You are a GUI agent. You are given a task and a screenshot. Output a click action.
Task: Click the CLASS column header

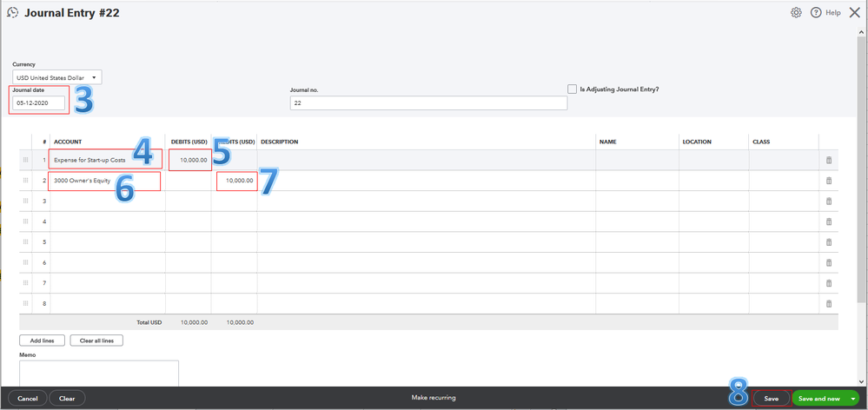(x=761, y=142)
